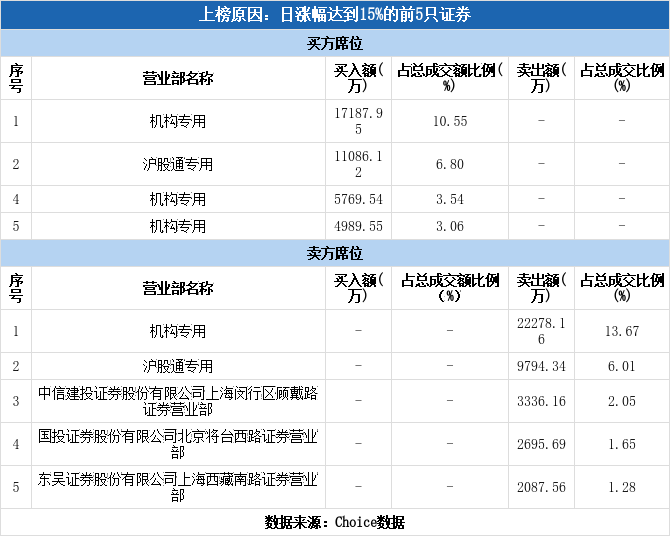This screenshot has height=536, width=670.
Task: Click sell amount 2087.56
Action: tap(541, 487)
